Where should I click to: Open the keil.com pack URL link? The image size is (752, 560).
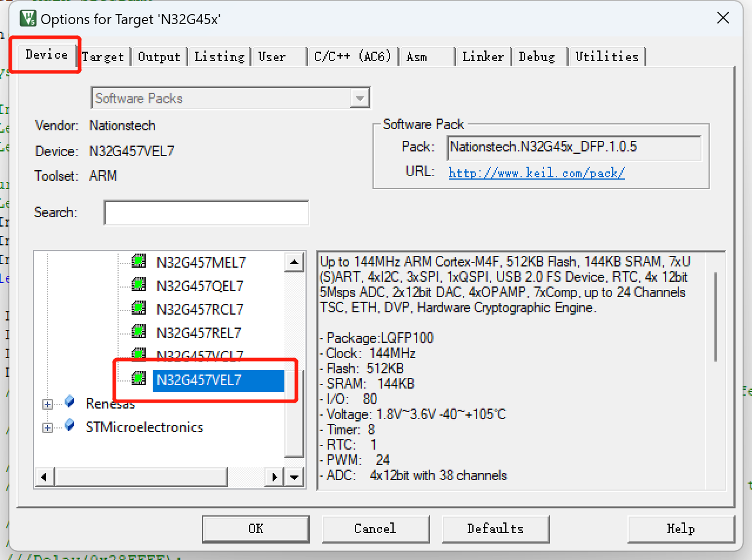pos(536,173)
